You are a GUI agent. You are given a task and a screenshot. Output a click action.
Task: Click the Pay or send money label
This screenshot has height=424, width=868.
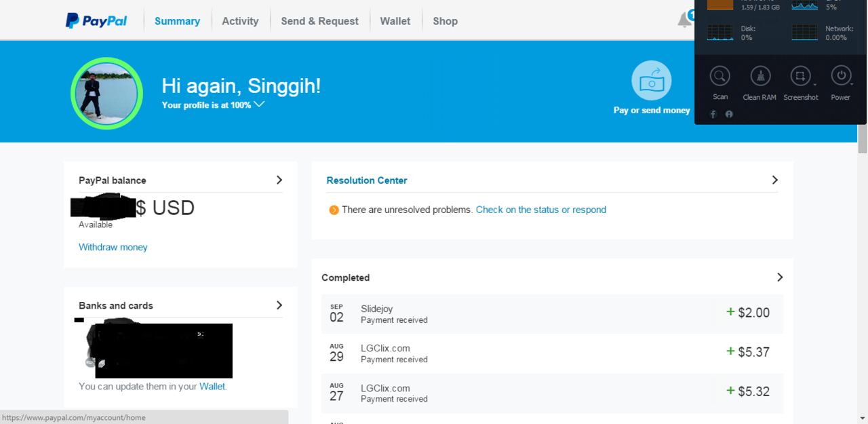point(652,110)
